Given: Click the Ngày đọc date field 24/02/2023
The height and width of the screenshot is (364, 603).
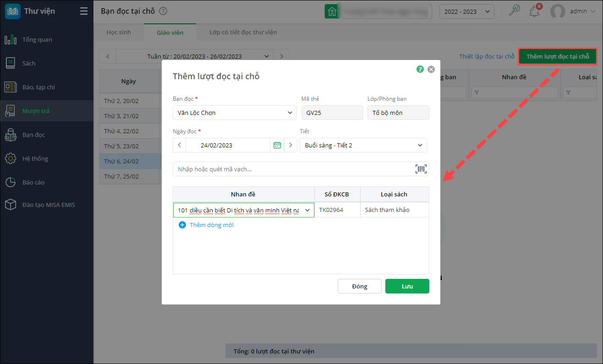Looking at the screenshot, I should [228, 145].
